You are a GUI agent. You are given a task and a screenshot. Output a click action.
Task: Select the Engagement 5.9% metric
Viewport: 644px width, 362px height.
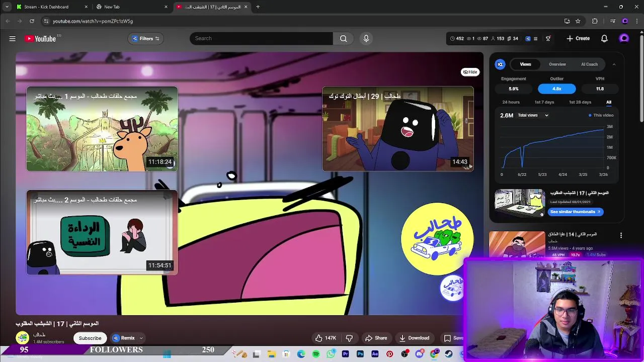[513, 88]
